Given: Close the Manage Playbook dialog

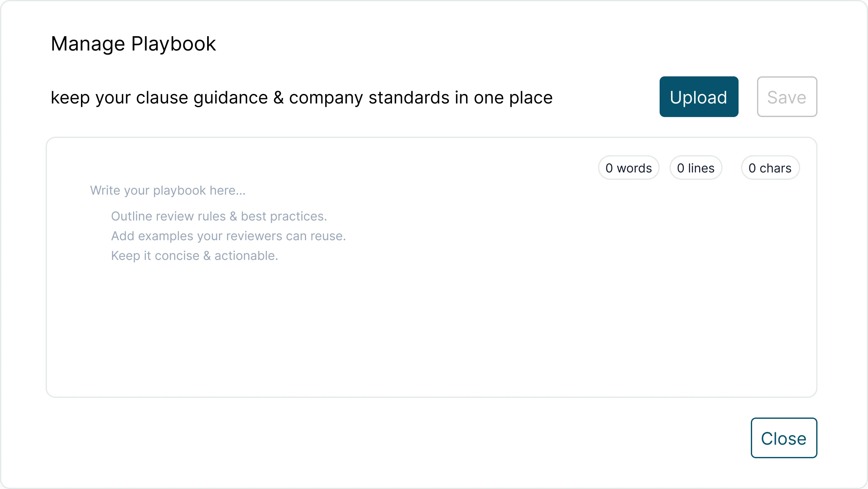Looking at the screenshot, I should coord(783,438).
